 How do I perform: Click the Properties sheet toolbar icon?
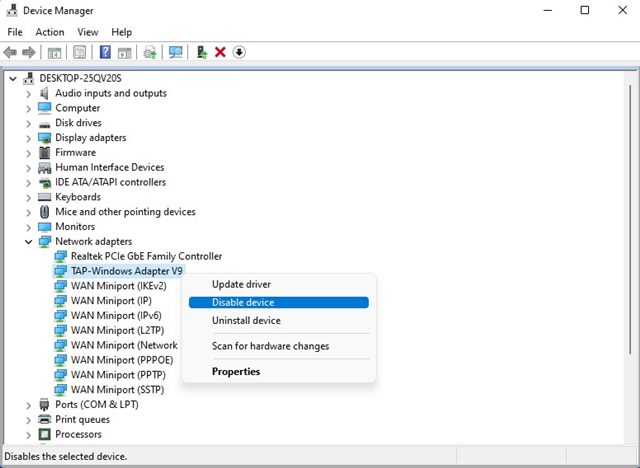(x=79, y=52)
